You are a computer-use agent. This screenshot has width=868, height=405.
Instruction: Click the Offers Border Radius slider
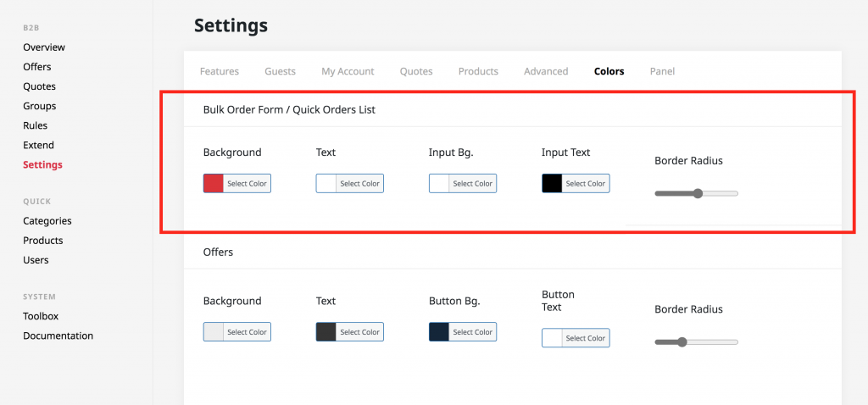coord(697,342)
